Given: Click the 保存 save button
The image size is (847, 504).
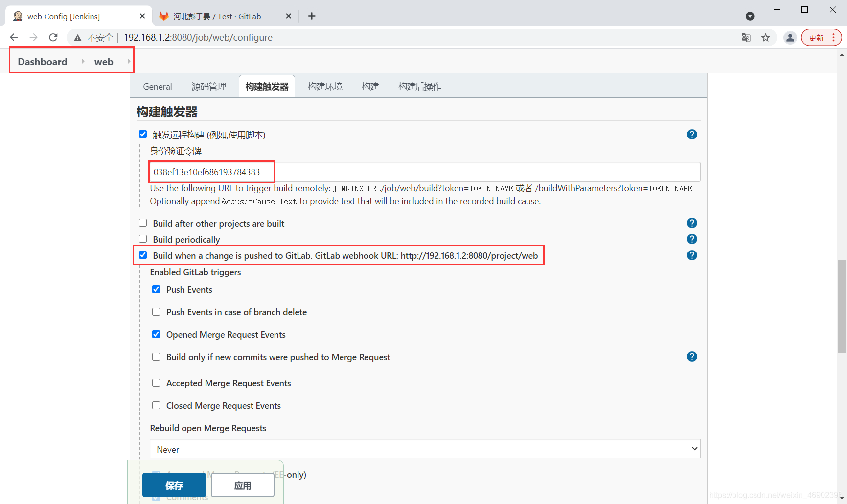Looking at the screenshot, I should click(174, 485).
